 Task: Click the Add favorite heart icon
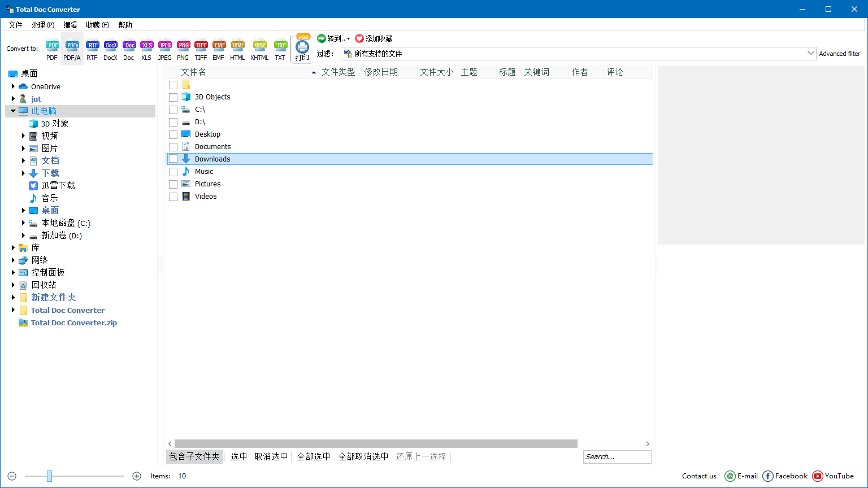[359, 38]
